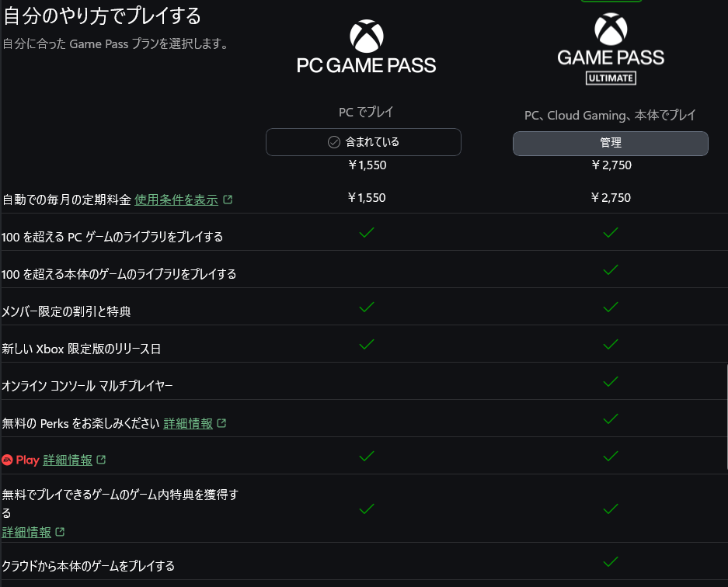The width and height of the screenshot is (728, 587).
Task: Click the PC Game Pass Xbox logo
Action: pyautogui.click(x=367, y=36)
